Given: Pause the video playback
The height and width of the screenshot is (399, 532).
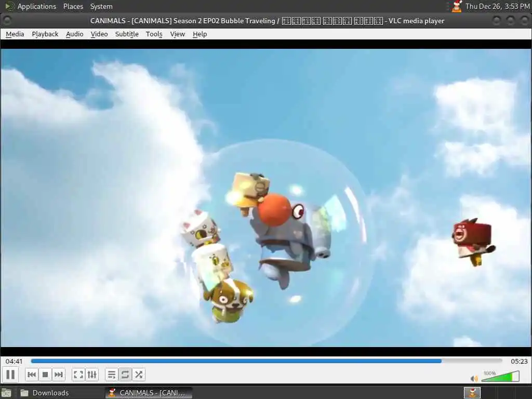Looking at the screenshot, I should click(10, 375).
